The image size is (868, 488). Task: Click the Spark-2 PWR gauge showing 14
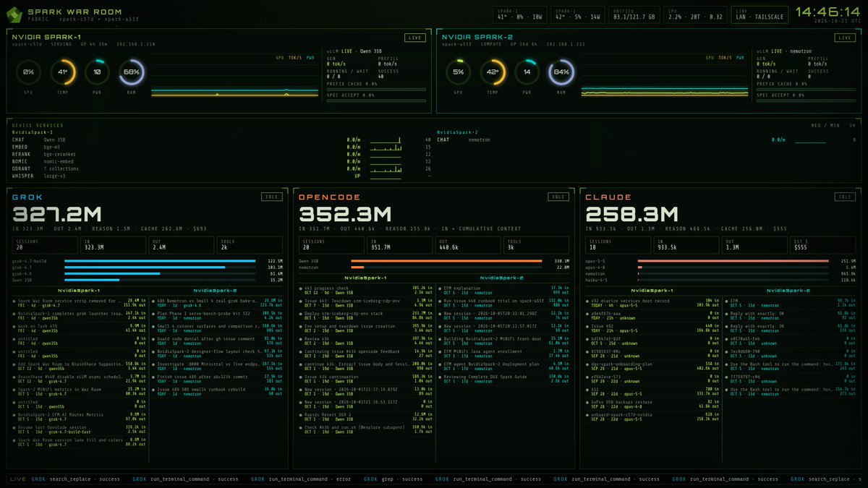click(527, 72)
